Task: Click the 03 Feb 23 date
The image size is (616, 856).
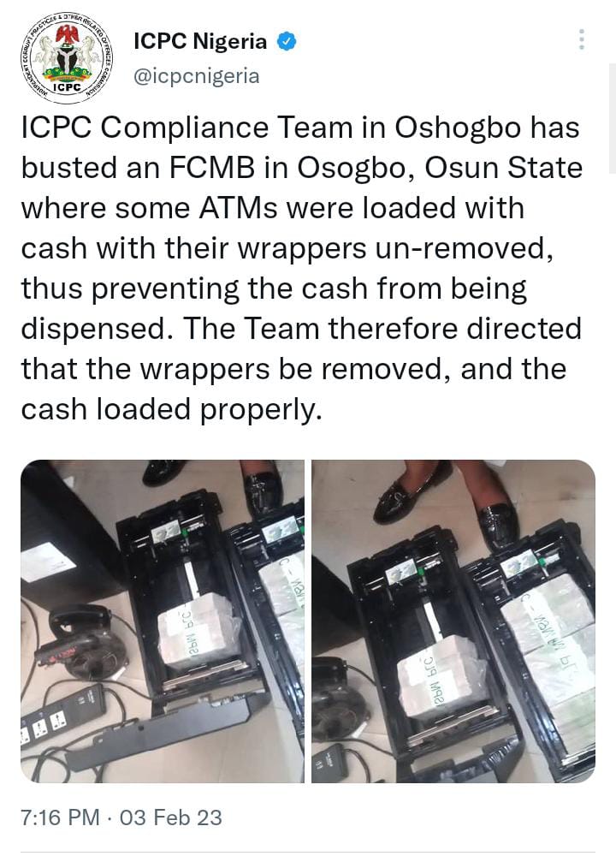Action: point(171,817)
